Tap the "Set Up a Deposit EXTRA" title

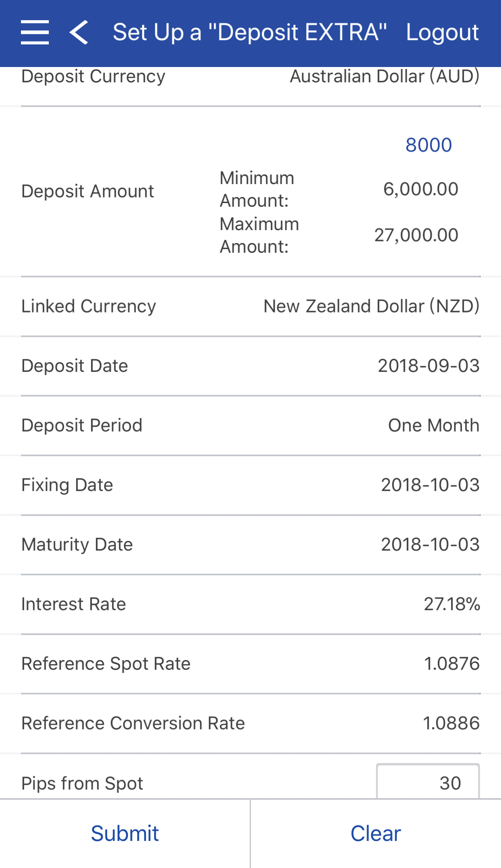click(x=250, y=32)
